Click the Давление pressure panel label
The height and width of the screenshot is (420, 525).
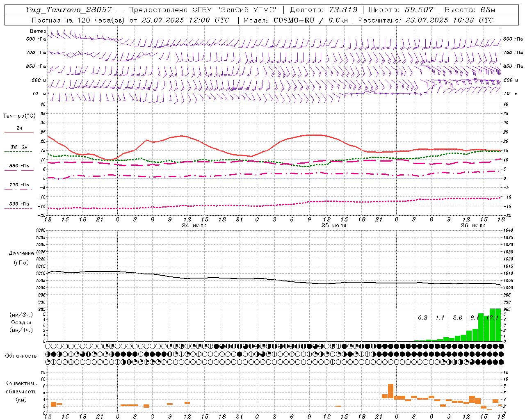click(x=21, y=253)
